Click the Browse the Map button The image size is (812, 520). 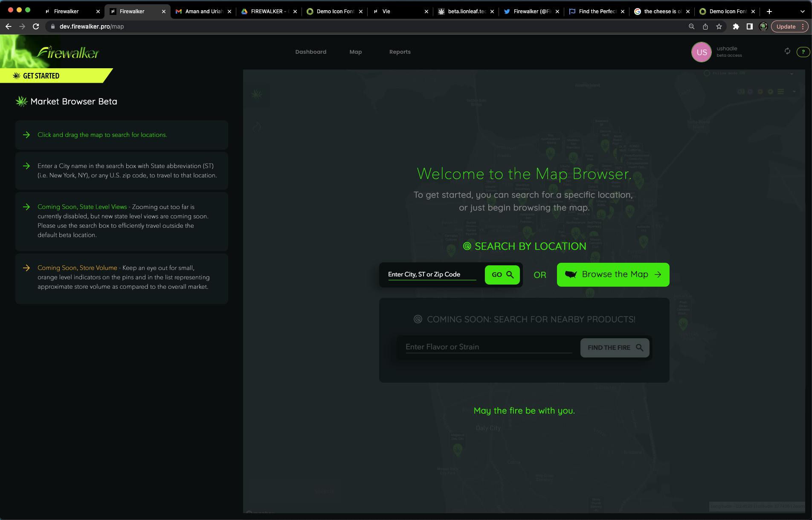point(613,274)
